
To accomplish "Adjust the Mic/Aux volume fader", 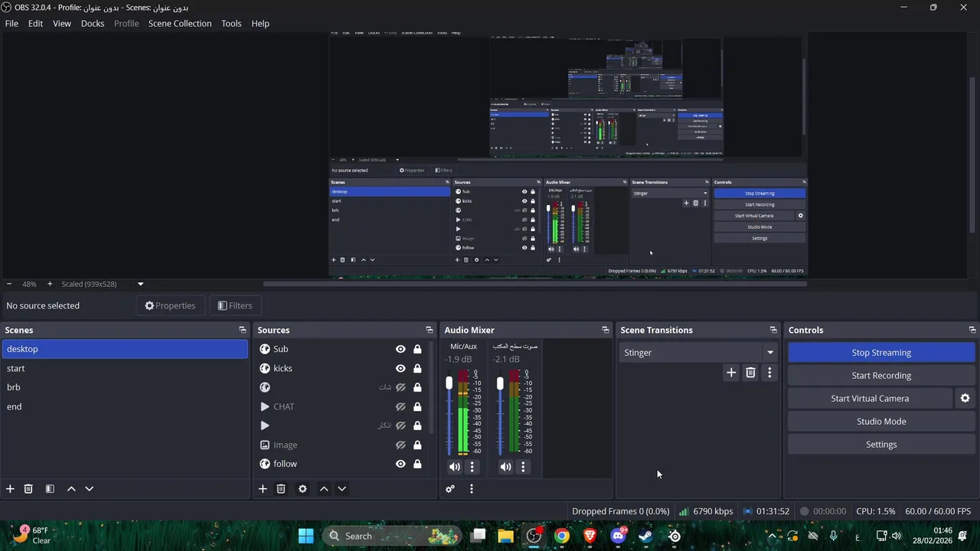I will [x=449, y=383].
